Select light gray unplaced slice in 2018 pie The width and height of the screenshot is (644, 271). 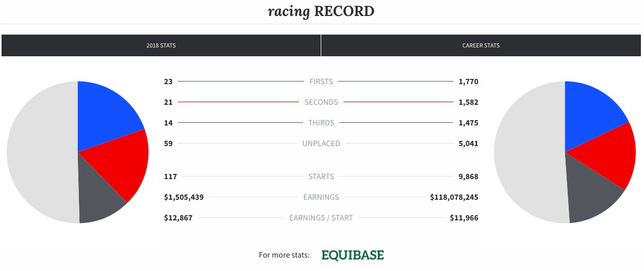tap(41, 152)
